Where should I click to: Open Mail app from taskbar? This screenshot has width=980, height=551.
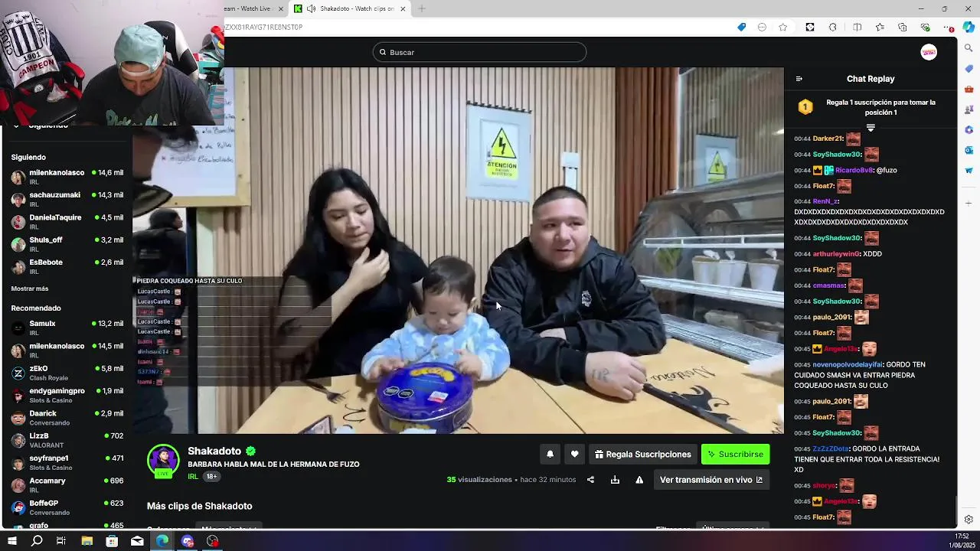[x=137, y=541]
